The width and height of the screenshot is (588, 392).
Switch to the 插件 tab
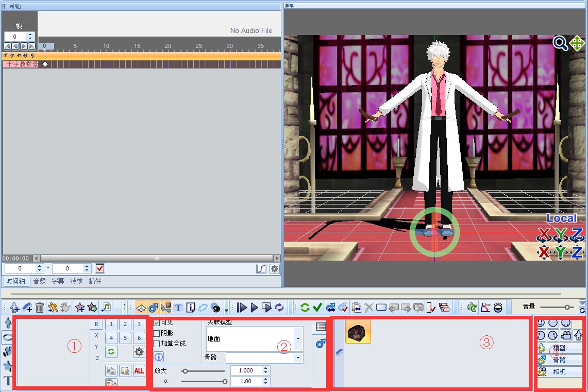(x=95, y=281)
